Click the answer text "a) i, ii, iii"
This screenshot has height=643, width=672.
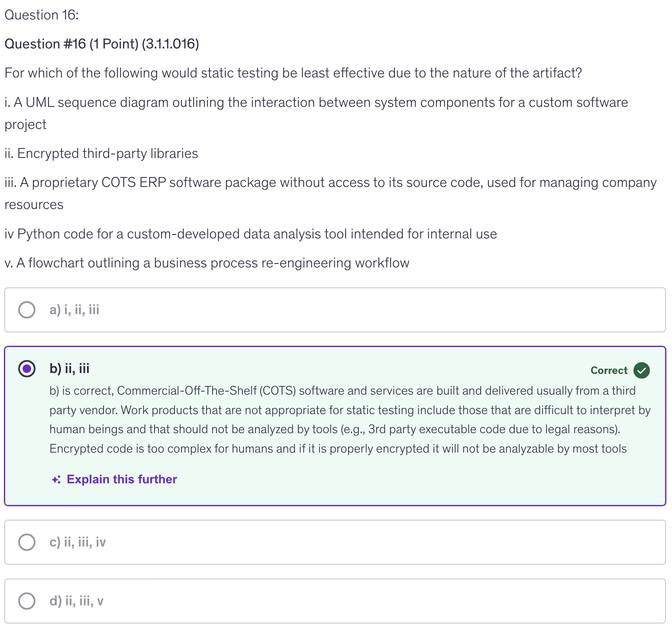tap(74, 310)
